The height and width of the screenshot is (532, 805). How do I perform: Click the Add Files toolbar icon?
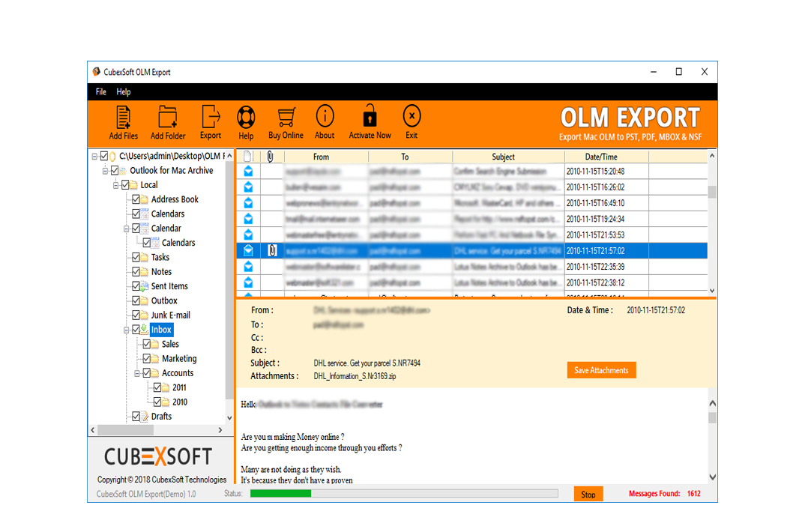123,118
